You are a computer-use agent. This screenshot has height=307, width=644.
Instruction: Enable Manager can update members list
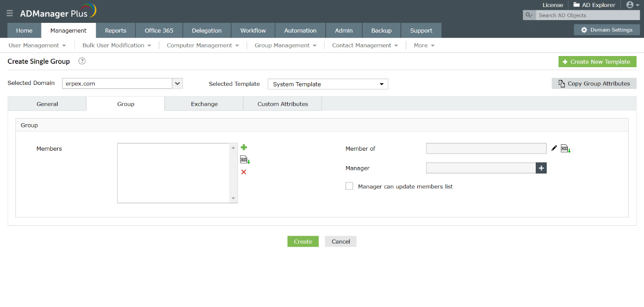tap(349, 186)
